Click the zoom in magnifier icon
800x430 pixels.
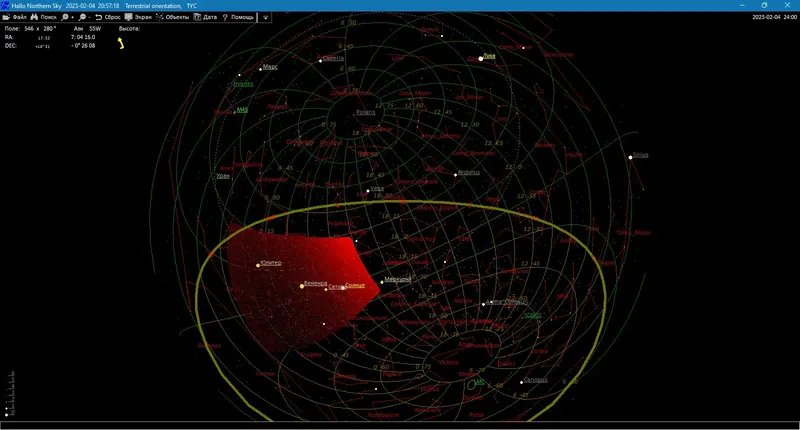67,17
